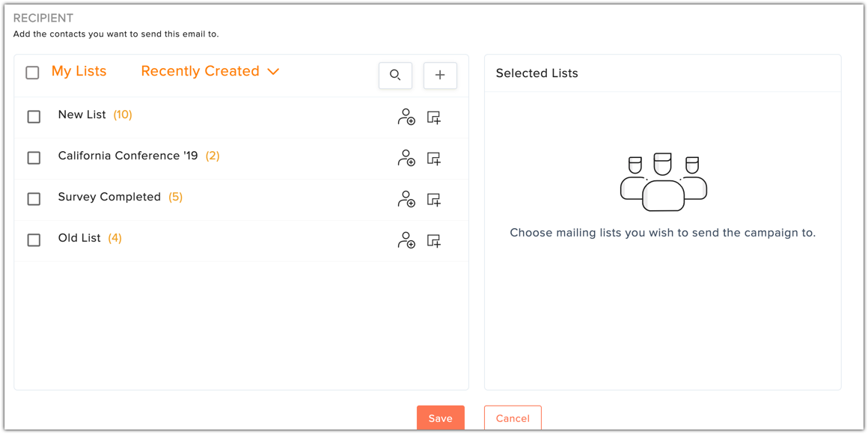Add contact icon for Survey Completed
The height and width of the screenshot is (434, 868).
[406, 199]
